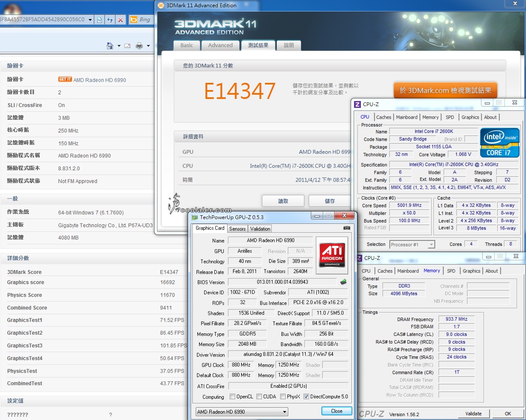Open the 測試結果 tab in 3DMark

258,45
